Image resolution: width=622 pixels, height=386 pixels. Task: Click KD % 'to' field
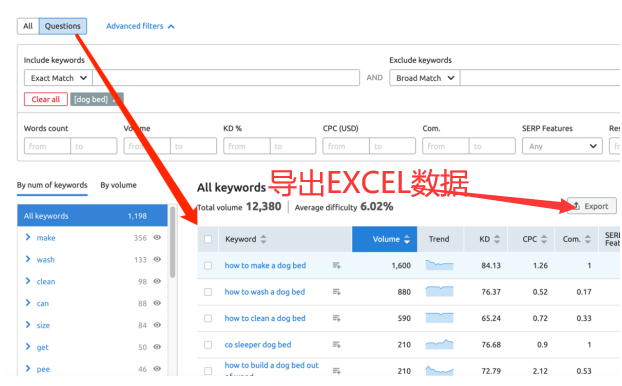point(293,146)
